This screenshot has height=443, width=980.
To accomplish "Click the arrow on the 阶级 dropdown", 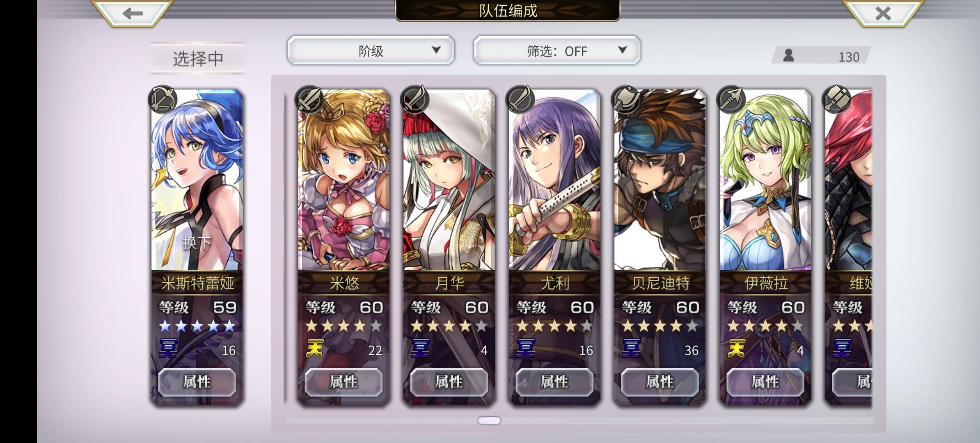I will coord(436,50).
